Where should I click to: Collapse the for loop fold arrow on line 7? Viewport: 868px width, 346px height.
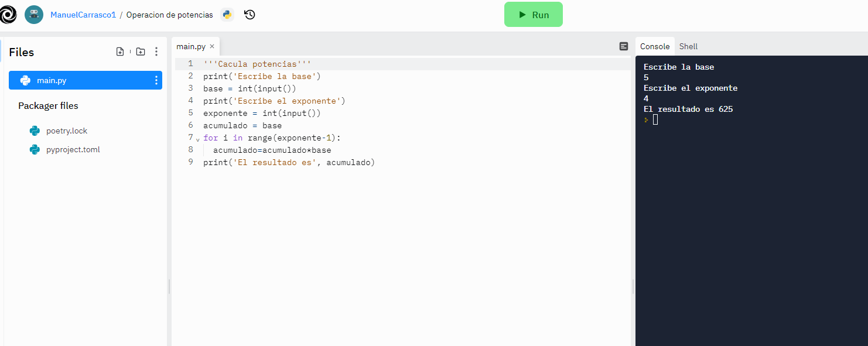(x=197, y=139)
